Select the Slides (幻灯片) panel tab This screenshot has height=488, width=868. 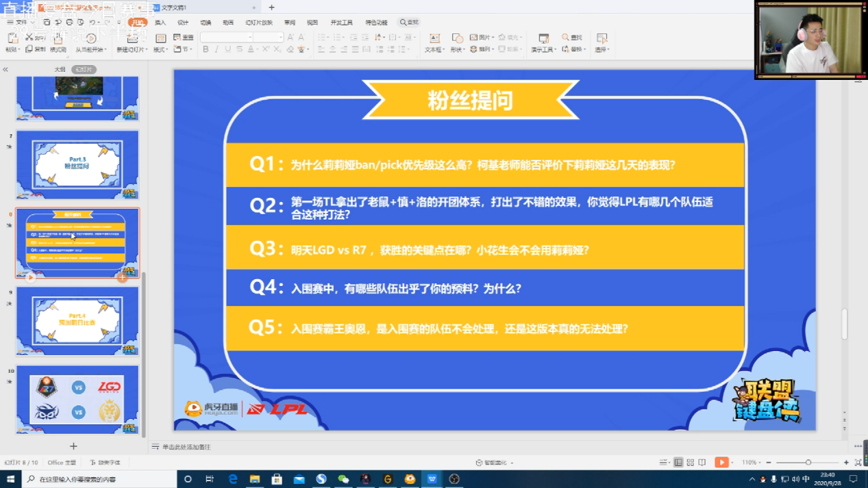[x=84, y=70]
